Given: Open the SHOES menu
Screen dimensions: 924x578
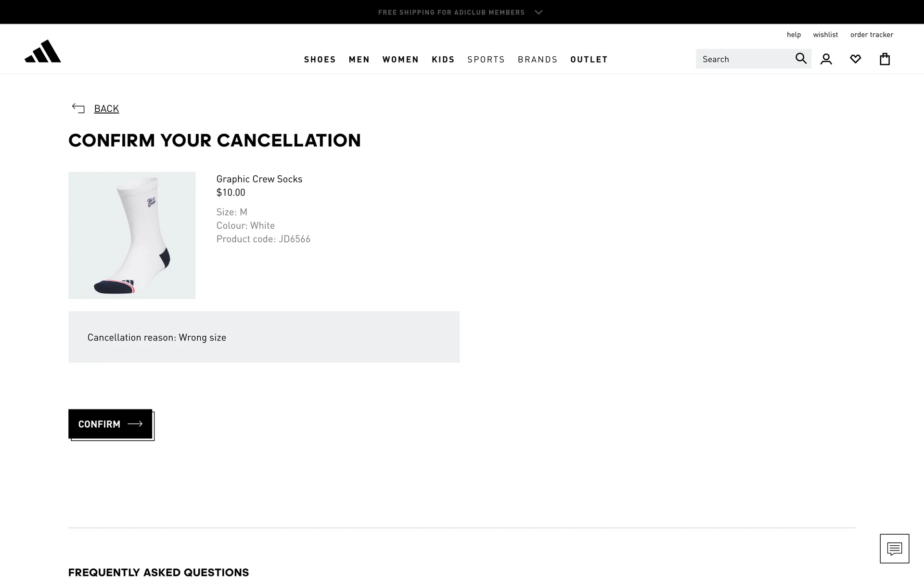Looking at the screenshot, I should [x=320, y=59].
